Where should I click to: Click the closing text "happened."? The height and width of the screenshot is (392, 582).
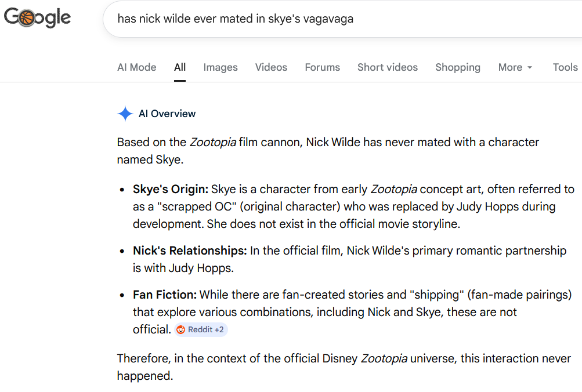[145, 376]
